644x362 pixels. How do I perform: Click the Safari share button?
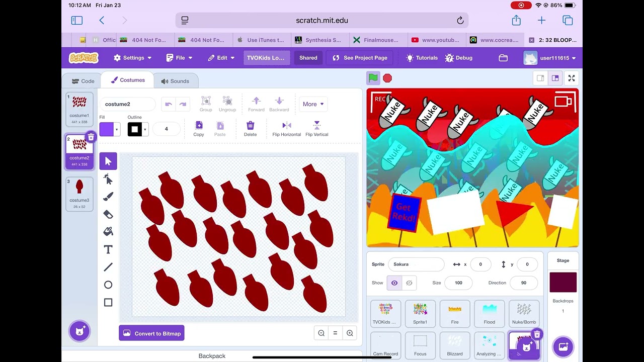point(516,20)
